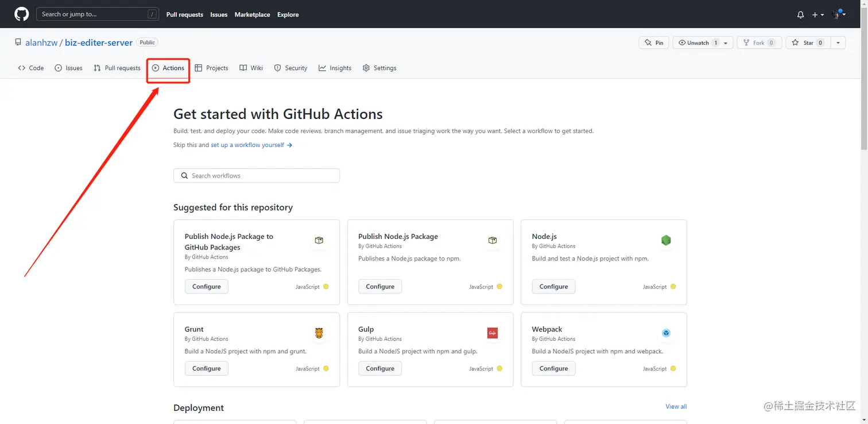This screenshot has width=868, height=424.
Task: Open the Projects tab
Action: tap(211, 68)
